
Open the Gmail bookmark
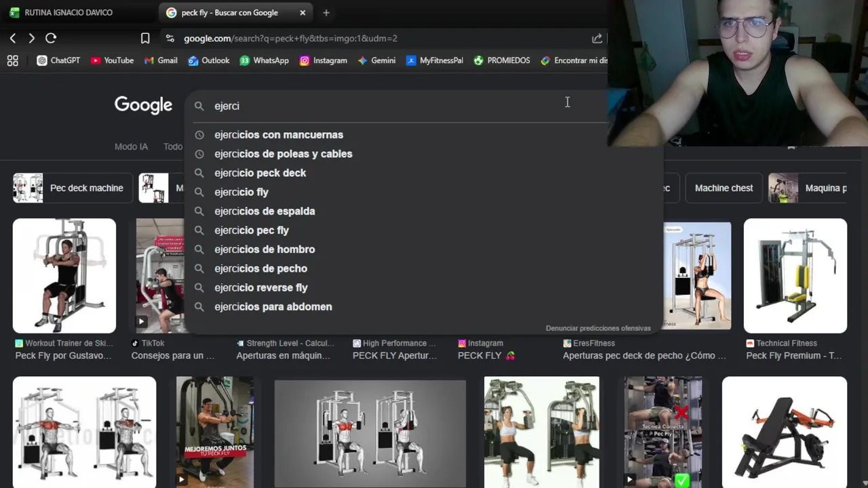point(160,60)
